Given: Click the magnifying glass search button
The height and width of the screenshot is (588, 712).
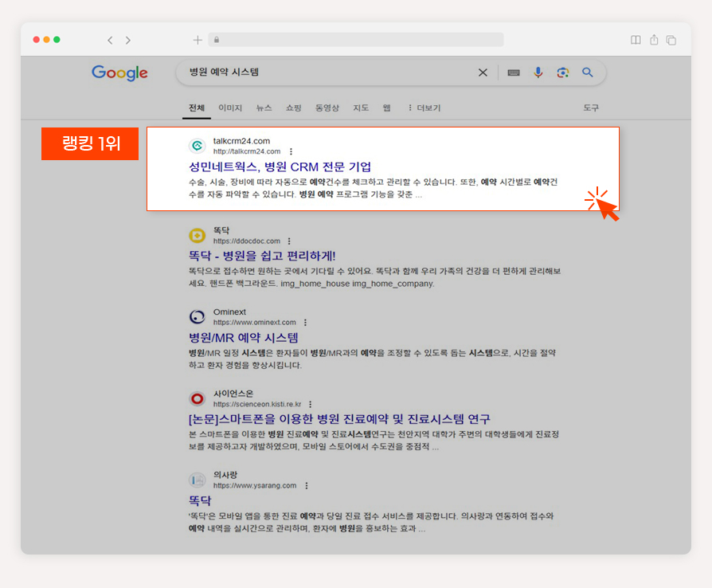Looking at the screenshot, I should [588, 73].
